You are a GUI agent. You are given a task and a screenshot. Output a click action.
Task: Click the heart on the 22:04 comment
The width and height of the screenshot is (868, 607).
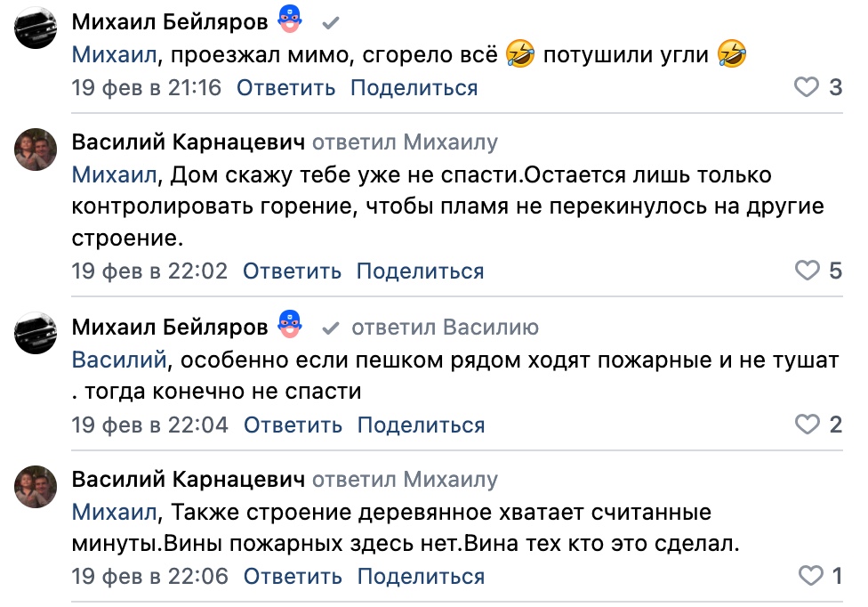[806, 425]
